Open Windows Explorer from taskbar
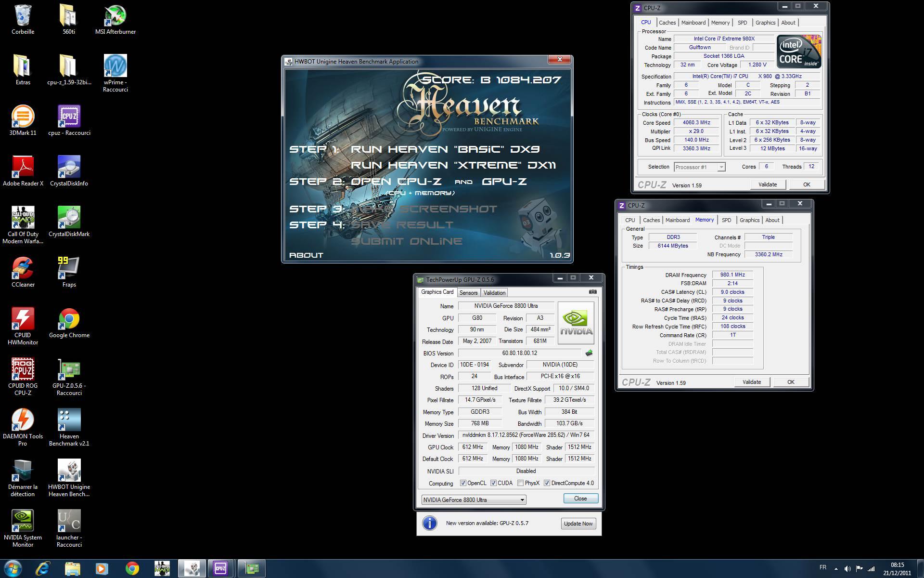 point(72,569)
